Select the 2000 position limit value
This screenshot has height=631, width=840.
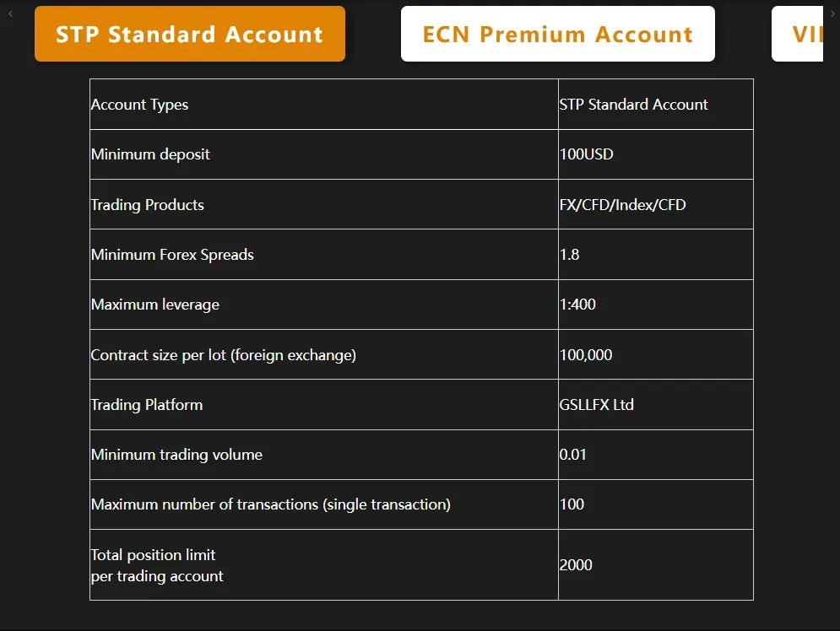[x=576, y=564]
